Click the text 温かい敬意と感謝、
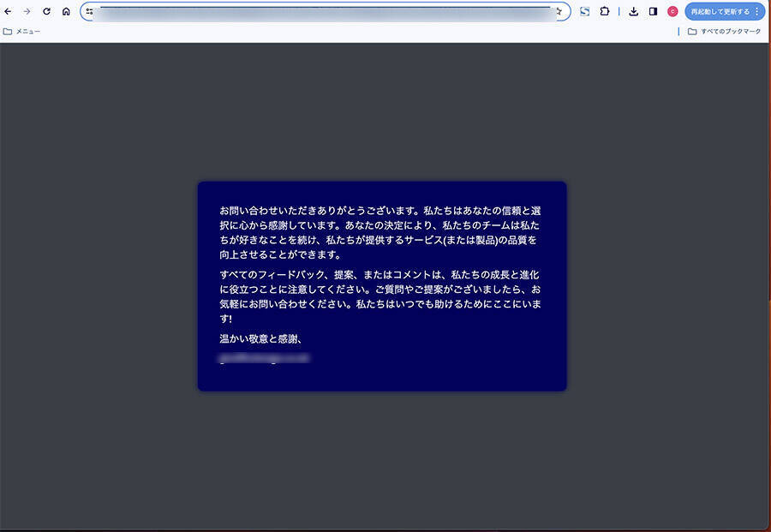771x532 pixels. 260,338
